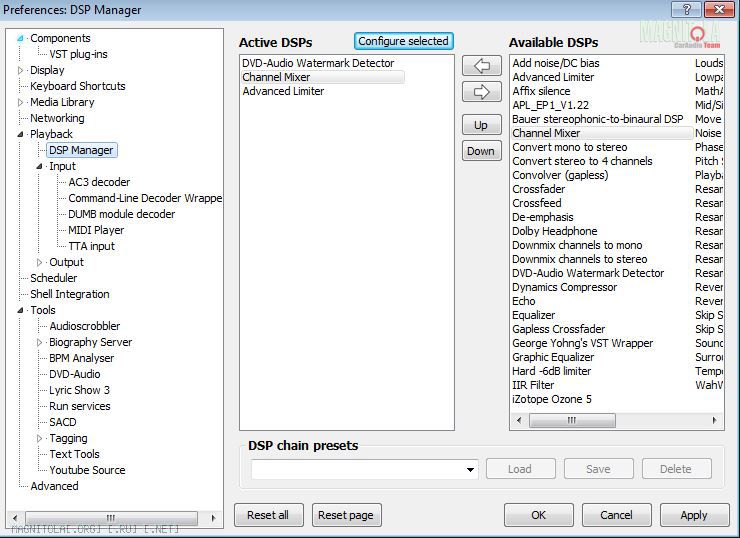
Task: Click tree panel horizontal scrollbar thumb
Action: 111,518
